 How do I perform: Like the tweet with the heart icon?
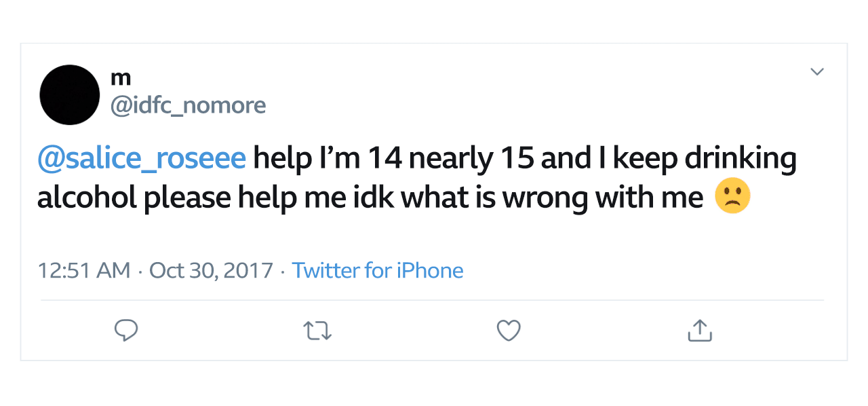(508, 331)
